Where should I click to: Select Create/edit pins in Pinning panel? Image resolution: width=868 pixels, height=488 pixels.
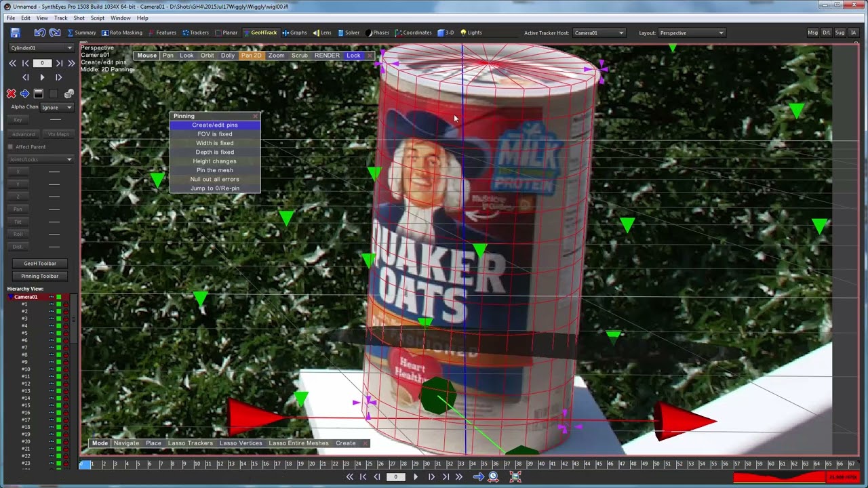pyautogui.click(x=214, y=125)
